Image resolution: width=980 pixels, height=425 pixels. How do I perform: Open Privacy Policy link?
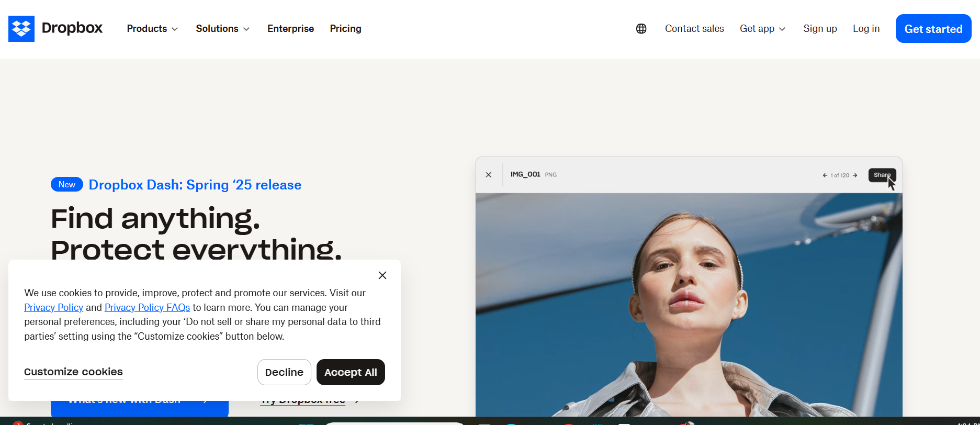coord(53,308)
